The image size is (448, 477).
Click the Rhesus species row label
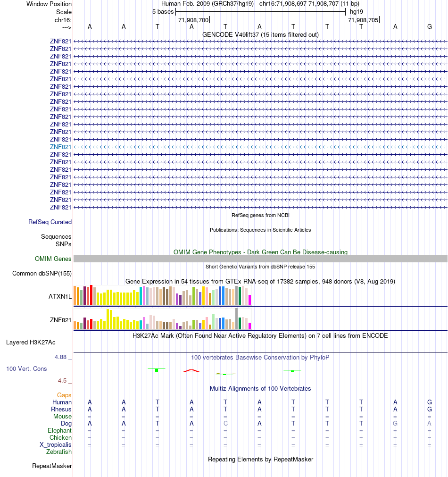61,410
